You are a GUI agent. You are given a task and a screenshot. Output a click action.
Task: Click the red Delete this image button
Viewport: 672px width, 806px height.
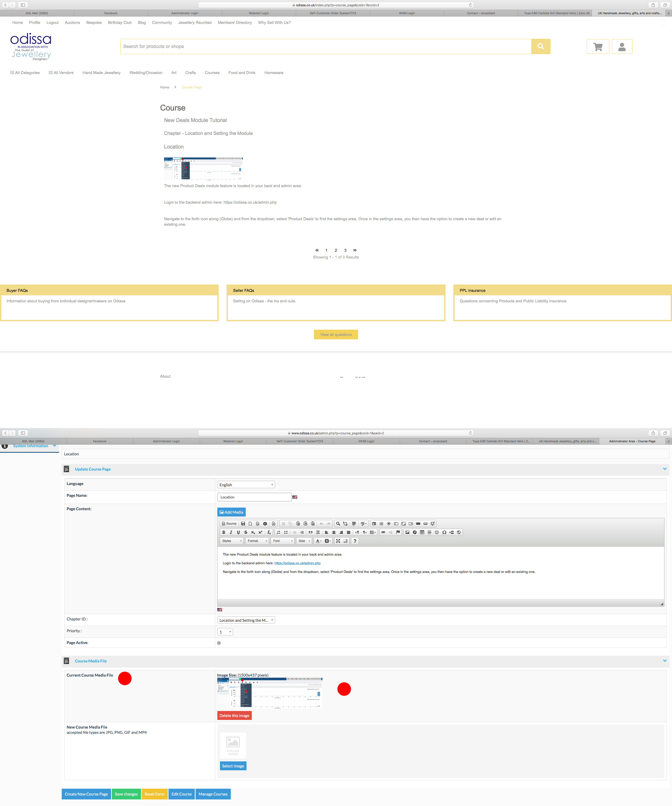tap(234, 715)
